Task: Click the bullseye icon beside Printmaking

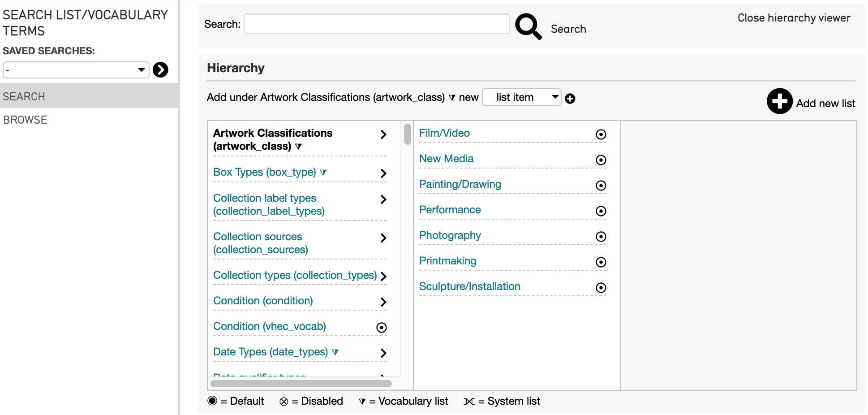Action: pyautogui.click(x=601, y=262)
